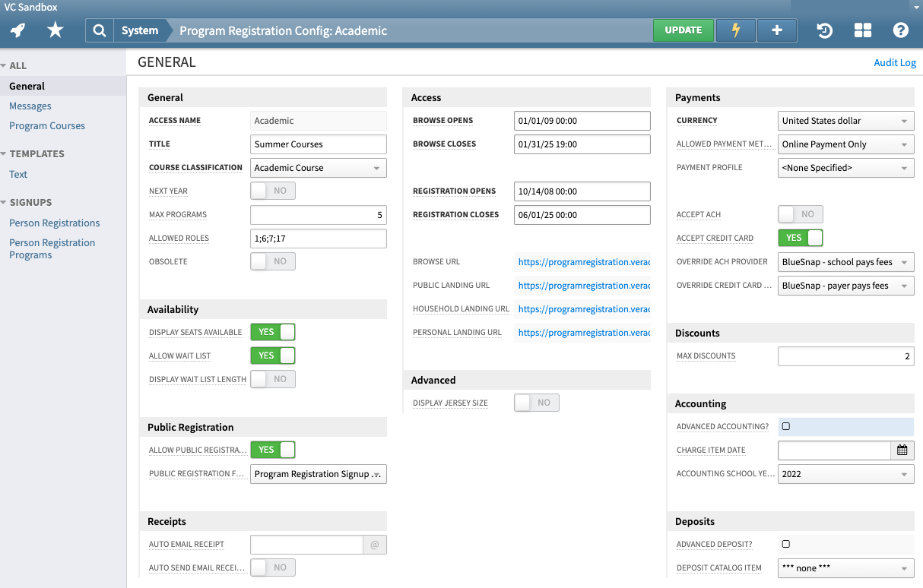Open the Accounting School Year dropdown
The image size is (923, 588).
[x=845, y=474]
